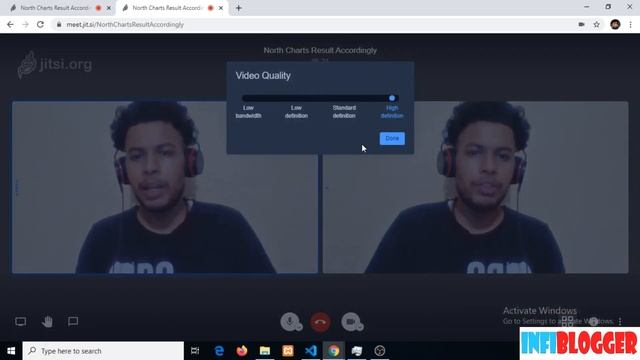Viewport: 640px width, 360px height.
Task: Toggle the microphone mute button
Action: pos(290,322)
